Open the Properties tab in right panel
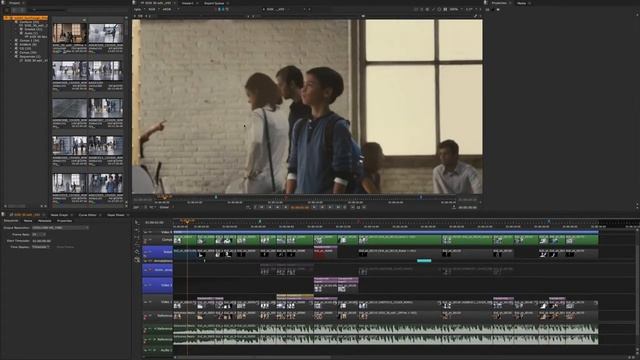Screen dimensions: 640x360 (x=499, y=3)
